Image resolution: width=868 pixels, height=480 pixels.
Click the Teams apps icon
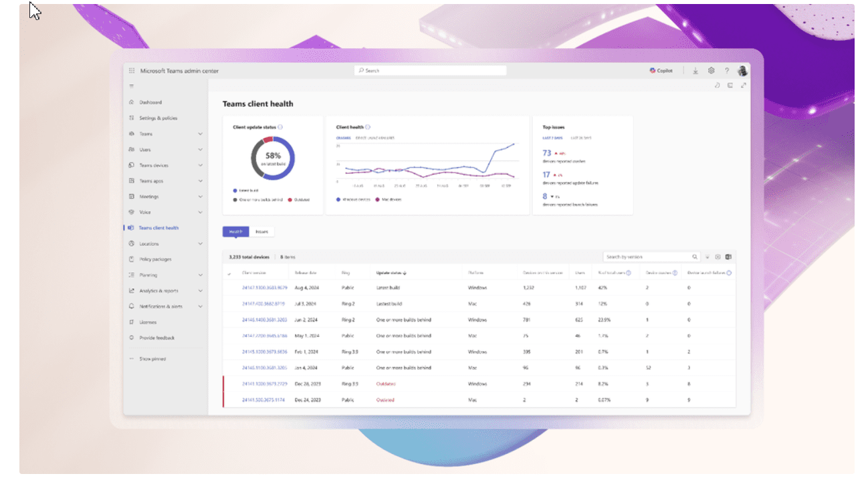(x=132, y=181)
